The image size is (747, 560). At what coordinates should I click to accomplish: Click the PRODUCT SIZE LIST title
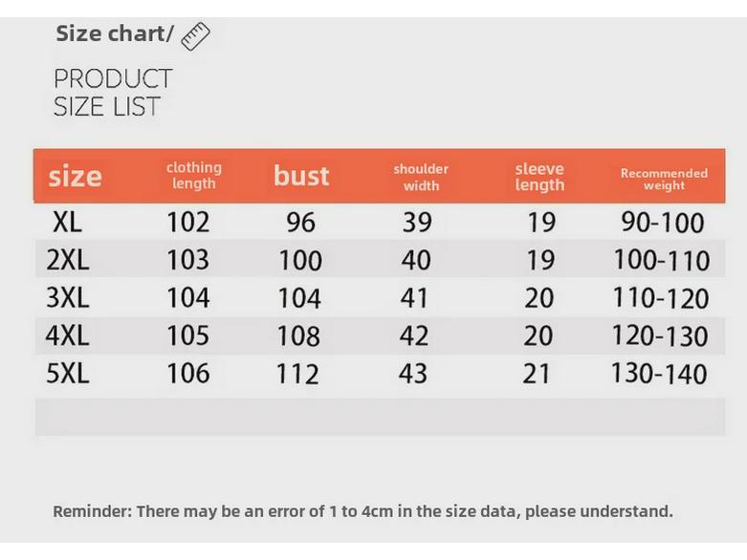point(113,92)
